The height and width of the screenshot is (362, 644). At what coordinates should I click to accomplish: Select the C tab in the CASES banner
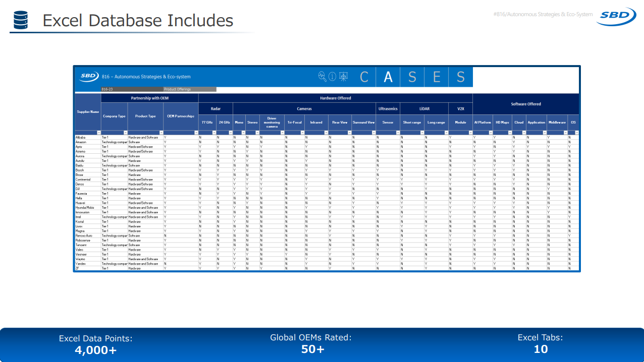pos(364,77)
